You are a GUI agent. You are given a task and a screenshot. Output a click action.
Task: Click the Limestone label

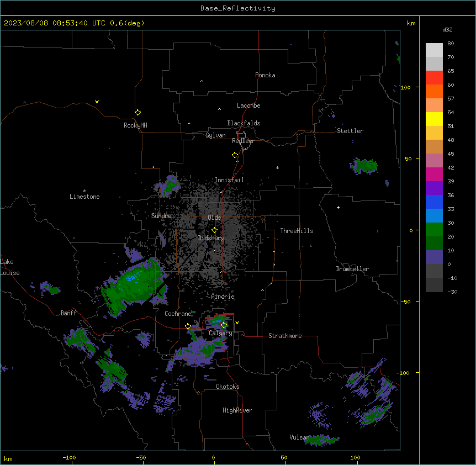[84, 197]
